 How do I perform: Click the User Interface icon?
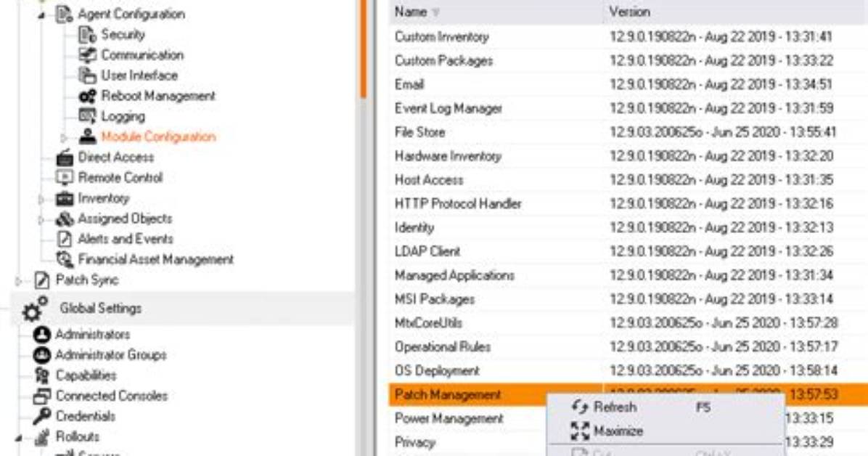point(88,76)
